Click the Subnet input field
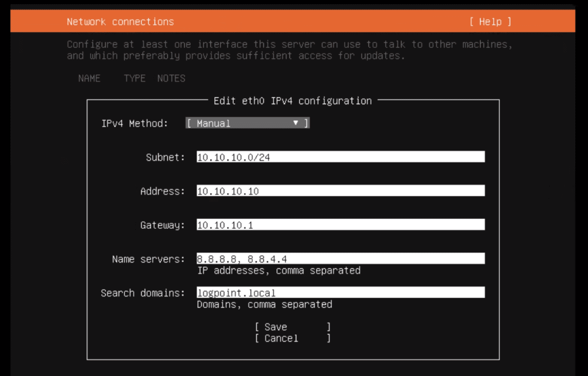 pyautogui.click(x=340, y=157)
